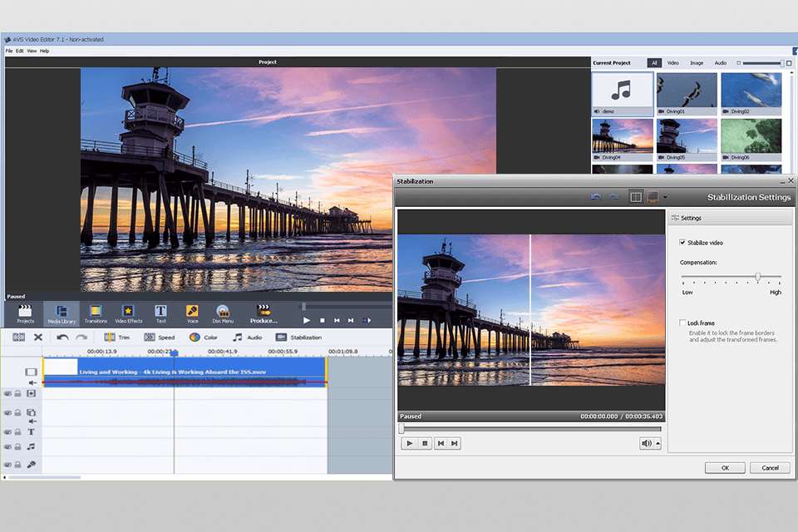Click the next scene button in main preview
Image resolution: width=798 pixels, height=532 pixels.
point(367,321)
